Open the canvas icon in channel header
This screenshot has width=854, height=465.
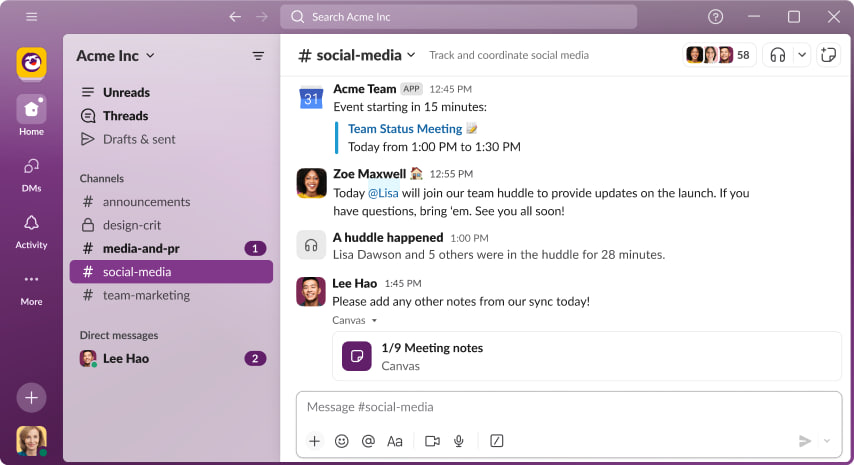(827, 55)
